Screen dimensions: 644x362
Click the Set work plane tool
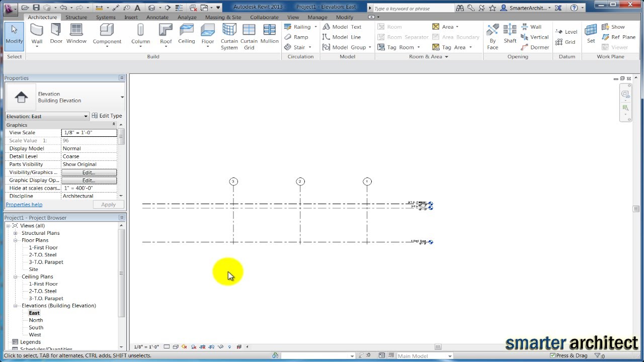pos(591,34)
